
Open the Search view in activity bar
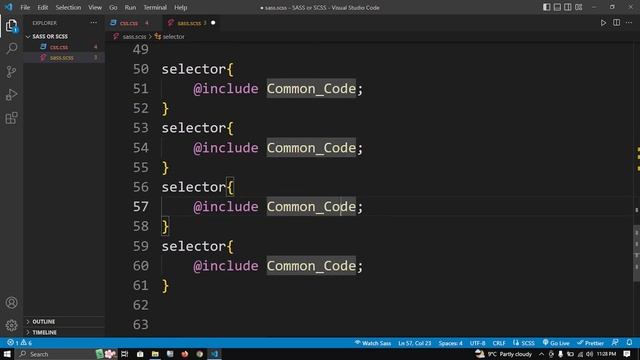coord(11,48)
